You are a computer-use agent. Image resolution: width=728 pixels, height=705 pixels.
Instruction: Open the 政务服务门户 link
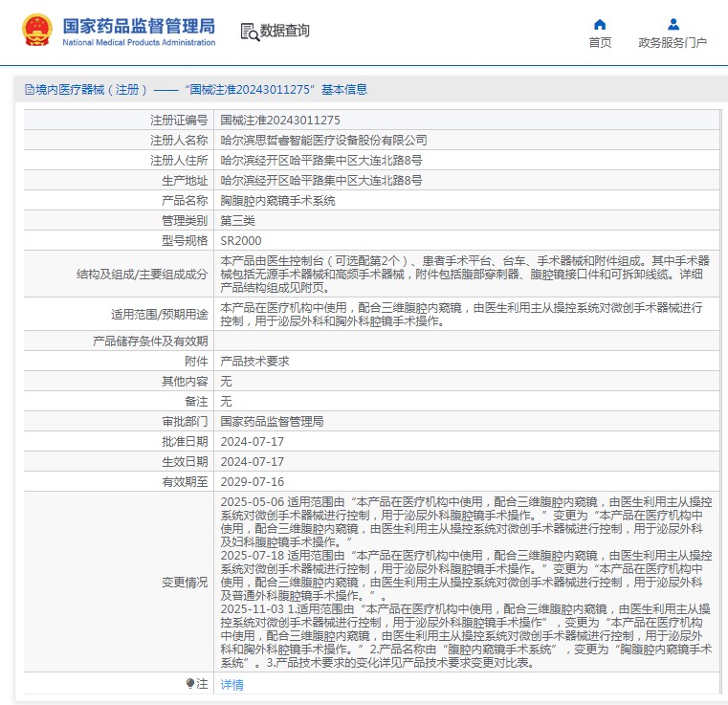tap(673, 43)
